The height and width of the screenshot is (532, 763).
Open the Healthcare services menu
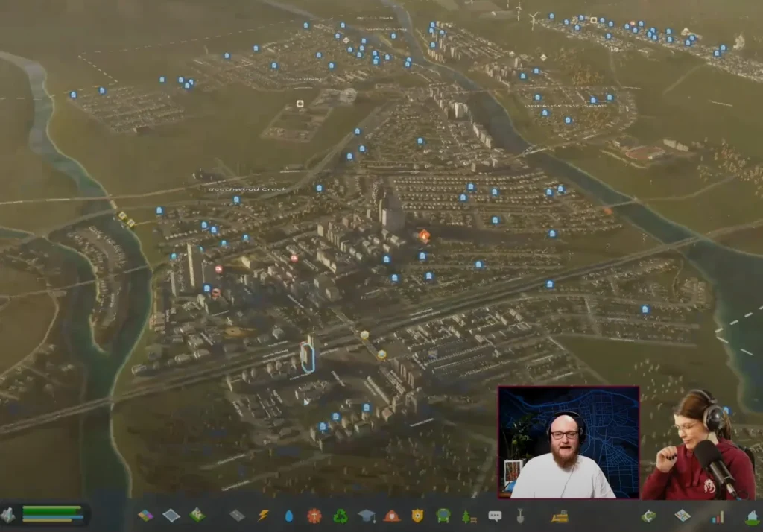(x=314, y=516)
